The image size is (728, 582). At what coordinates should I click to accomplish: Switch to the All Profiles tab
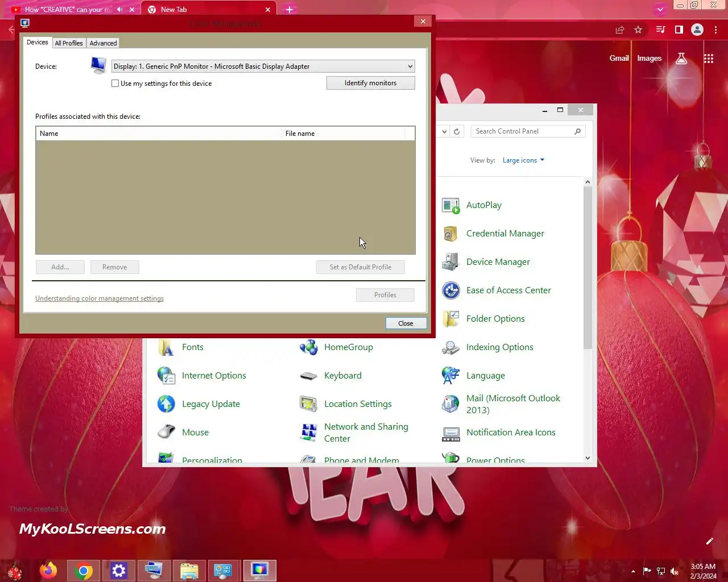point(69,43)
